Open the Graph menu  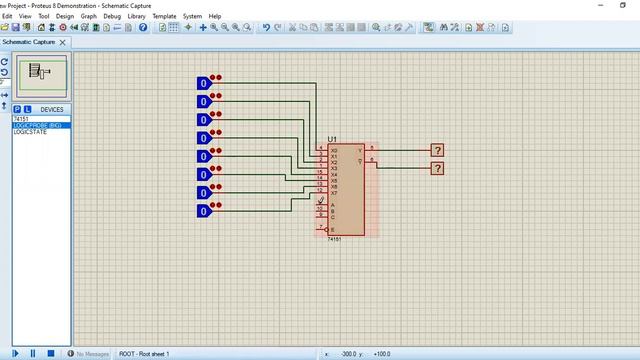pos(89,16)
